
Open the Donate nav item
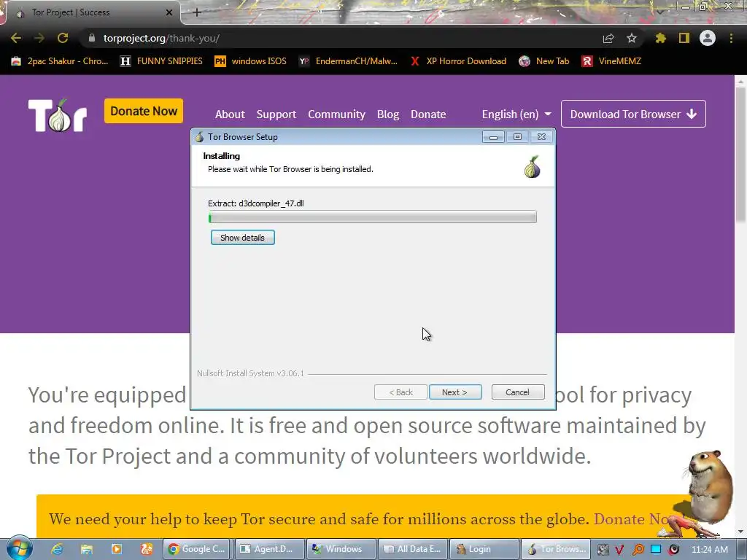(x=428, y=114)
